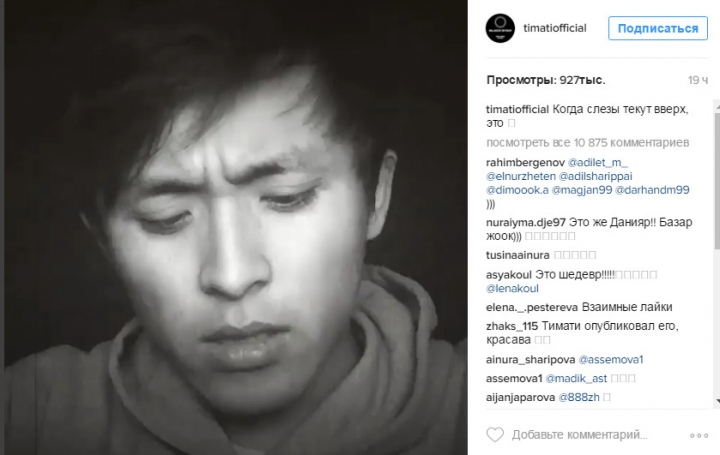Open mention @lenakoul profile

click(x=512, y=288)
